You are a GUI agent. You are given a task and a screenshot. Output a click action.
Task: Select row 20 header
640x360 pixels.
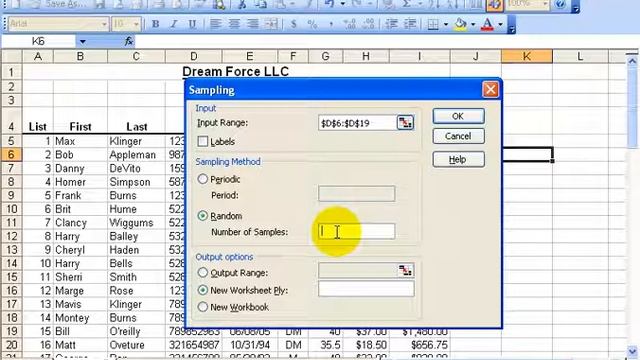[11, 345]
